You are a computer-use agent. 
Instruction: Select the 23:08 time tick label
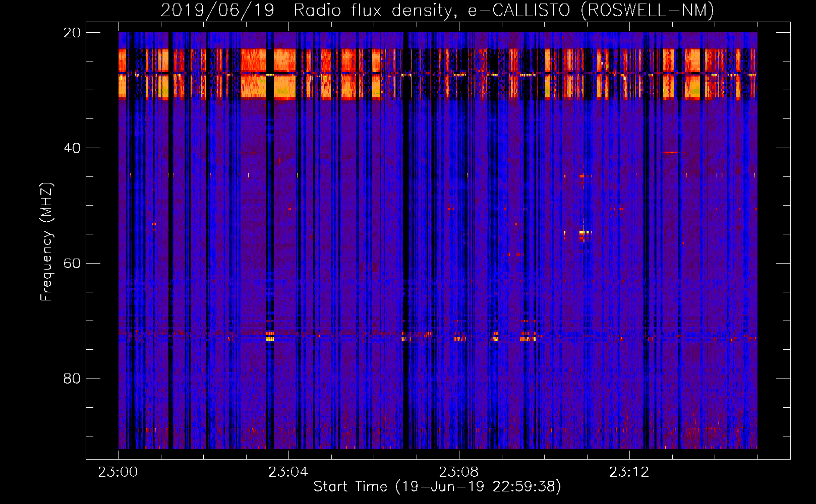coord(459,472)
